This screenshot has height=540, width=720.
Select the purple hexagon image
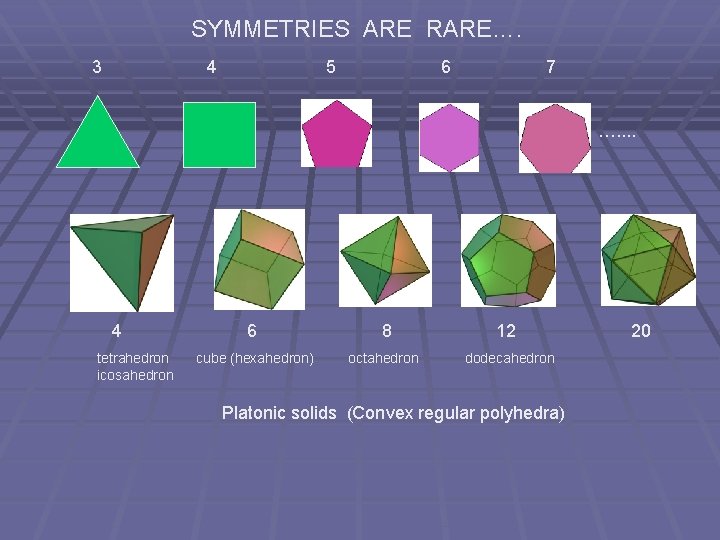(449, 138)
